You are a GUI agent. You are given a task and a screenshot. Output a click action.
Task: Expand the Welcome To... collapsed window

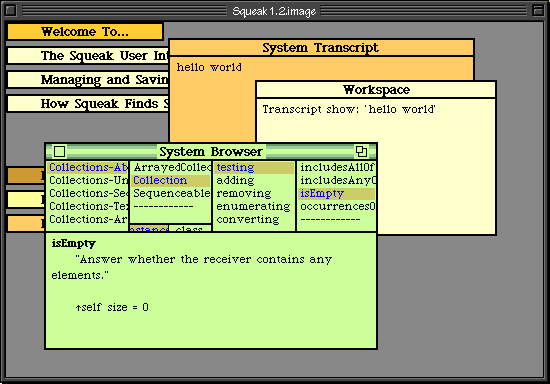(85, 32)
